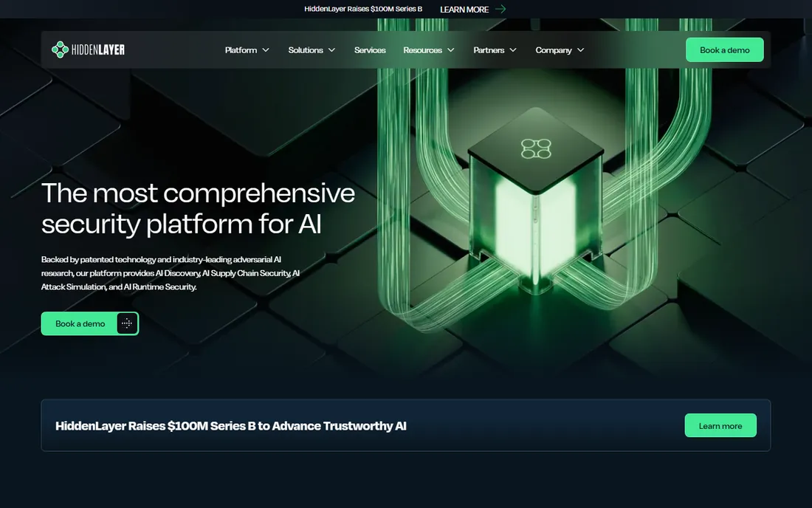Click the top banner text about $100M Series B
The width and height of the screenshot is (812, 508).
363,9
